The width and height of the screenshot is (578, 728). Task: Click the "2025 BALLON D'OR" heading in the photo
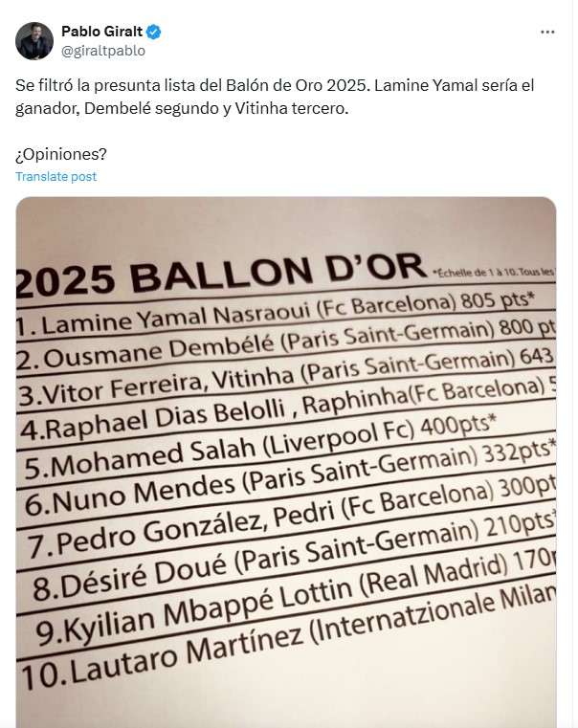click(220, 276)
